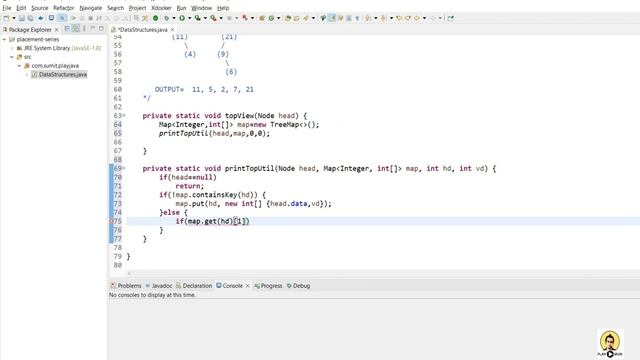Click the External Tools run icon
The width and height of the screenshot is (640, 360).
tap(213, 18)
